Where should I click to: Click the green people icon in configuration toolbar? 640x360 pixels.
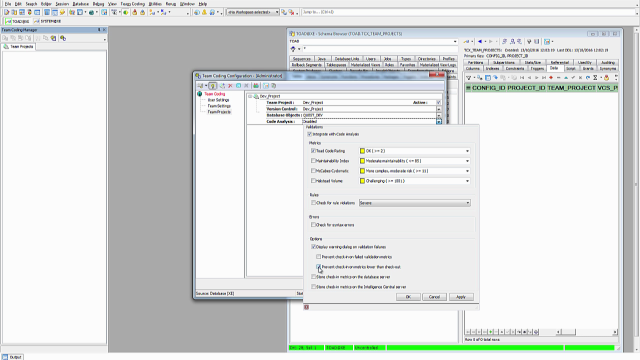256,86
